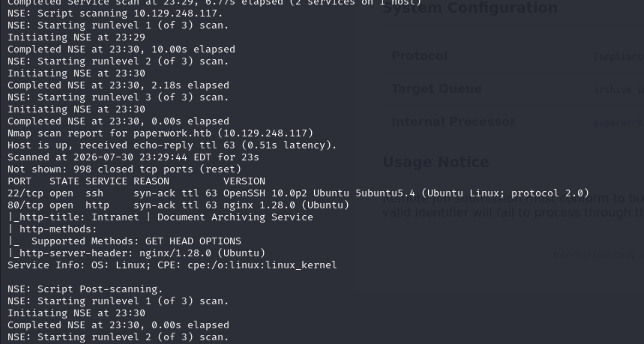644x344 pixels.
Task: Click the 'Scanned at 2026-07-30 23:29:44' line
Action: (133, 157)
